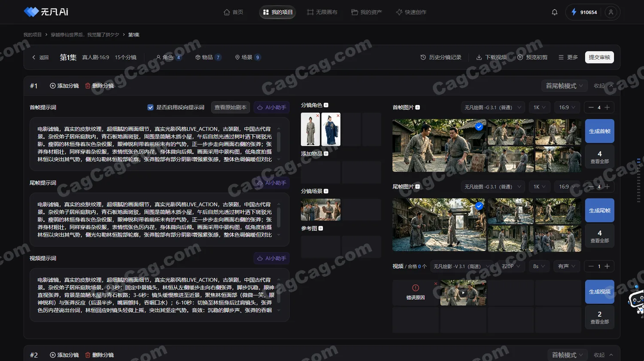The width and height of the screenshot is (644, 361).
Task: Open the user profile avatar
Action: pyautogui.click(x=611, y=12)
